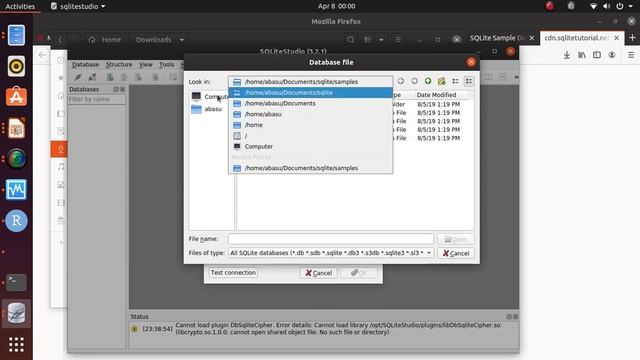
Task: Click the disabled Open button
Action: coord(456,239)
